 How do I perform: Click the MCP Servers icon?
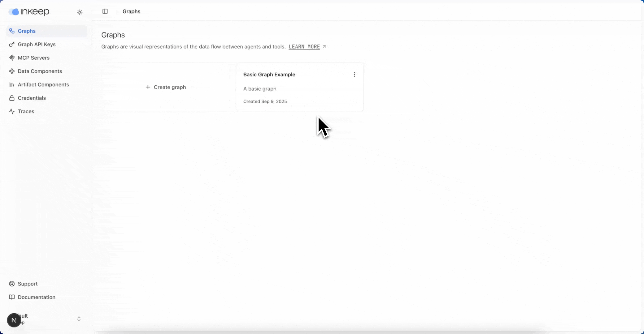coord(12,58)
